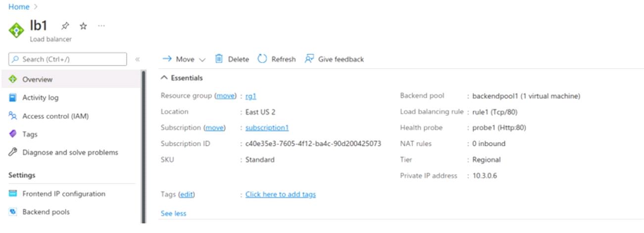Pin lb1 load balancer to dashboard
The width and height of the screenshot is (644, 233).
[x=65, y=26]
